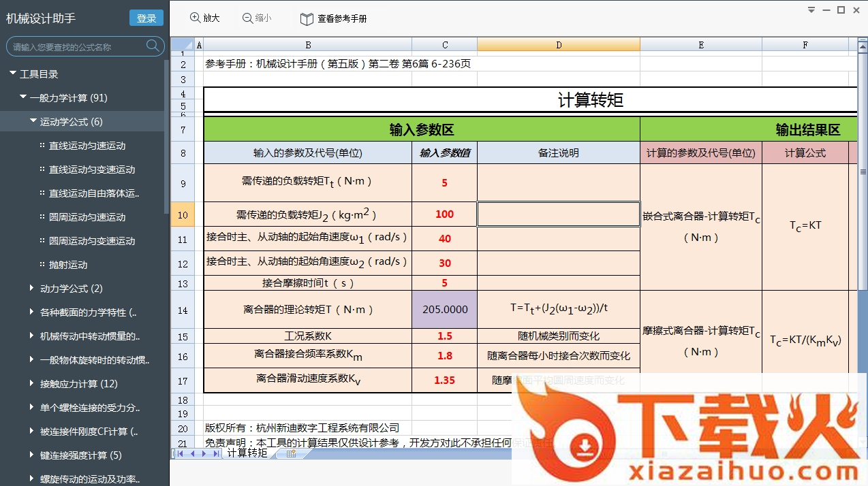This screenshot has height=486, width=868.
Task: Click the 放大 zoom in icon
Action: pyautogui.click(x=196, y=18)
